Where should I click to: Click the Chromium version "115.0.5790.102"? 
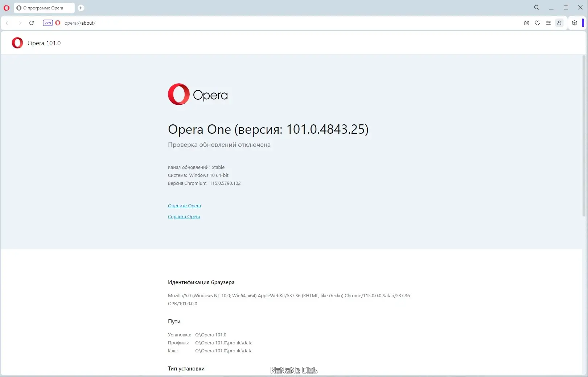point(225,183)
